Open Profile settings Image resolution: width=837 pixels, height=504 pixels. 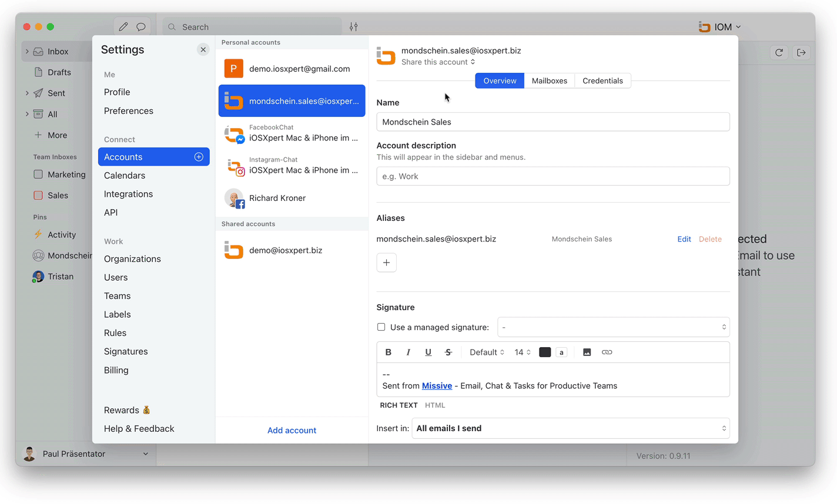[x=117, y=92]
